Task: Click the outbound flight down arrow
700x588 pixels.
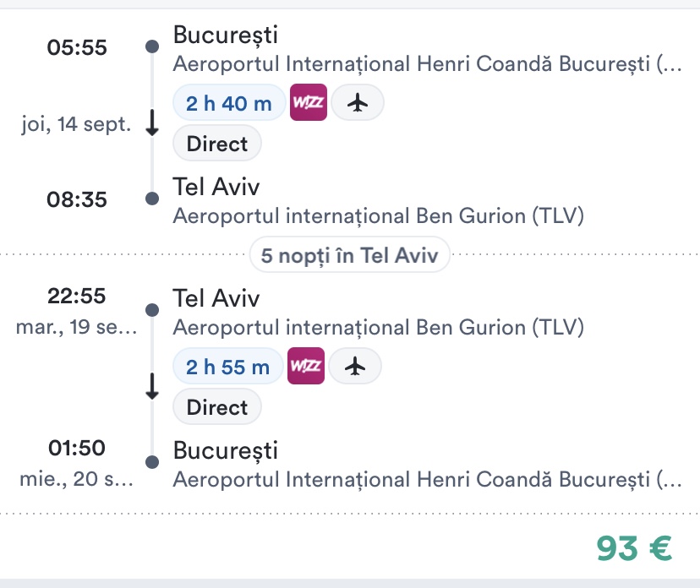Action: click(152, 123)
